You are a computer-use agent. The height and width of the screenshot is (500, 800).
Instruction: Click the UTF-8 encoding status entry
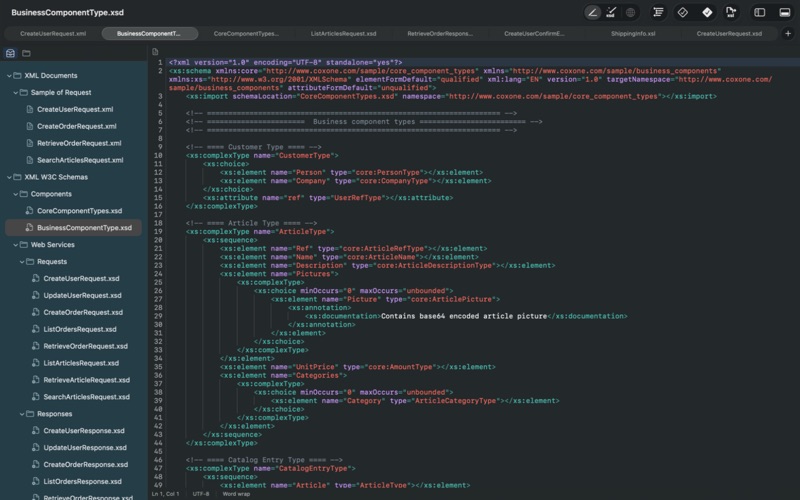[201, 494]
